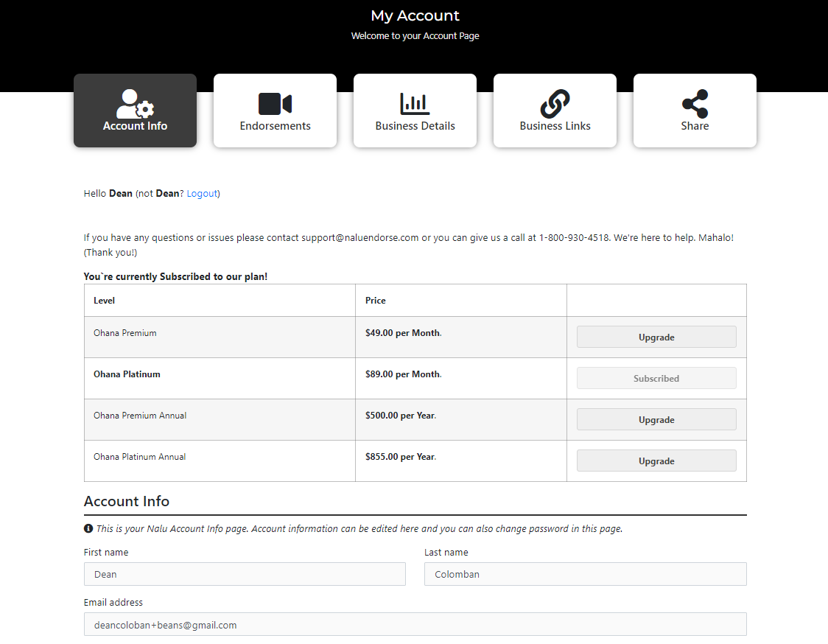
Task: Select the Last name input containing Colomban
Action: pyautogui.click(x=585, y=574)
